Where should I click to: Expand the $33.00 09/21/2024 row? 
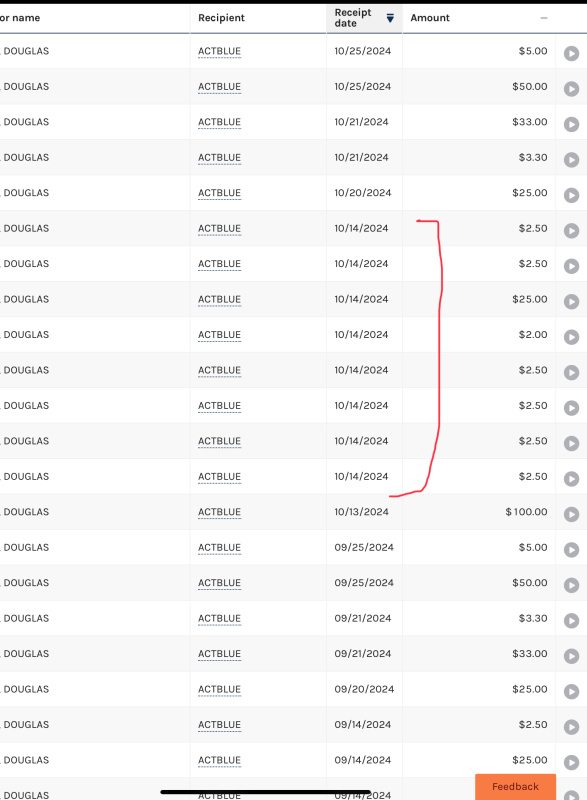(571, 656)
